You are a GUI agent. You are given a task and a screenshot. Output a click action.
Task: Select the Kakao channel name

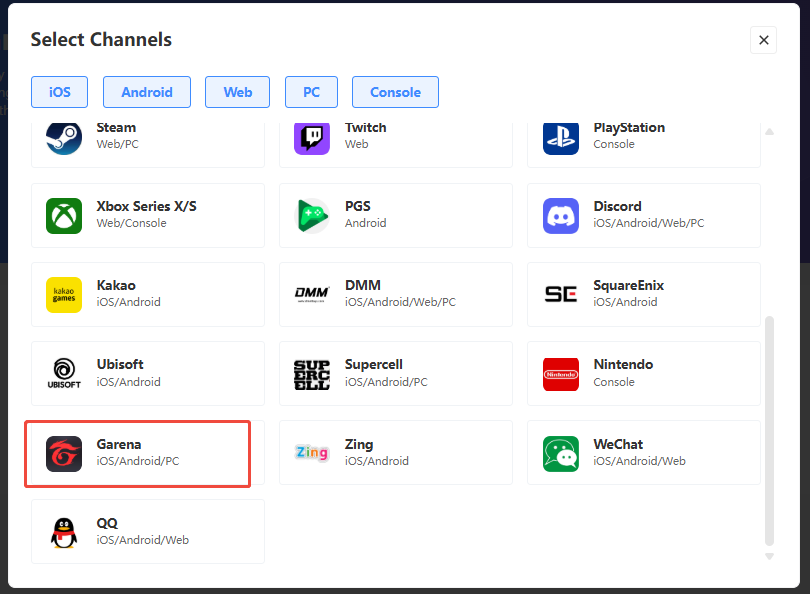tap(116, 285)
